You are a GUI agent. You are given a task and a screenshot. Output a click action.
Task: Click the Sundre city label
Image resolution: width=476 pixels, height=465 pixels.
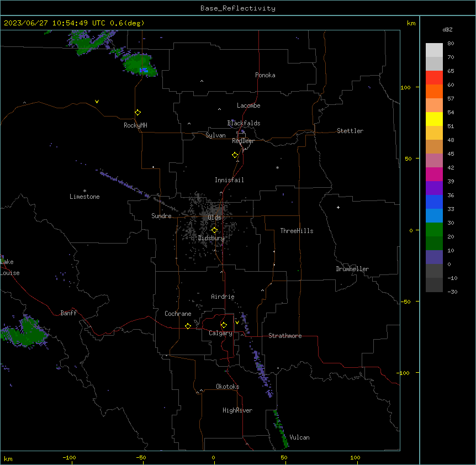pyautogui.click(x=161, y=216)
